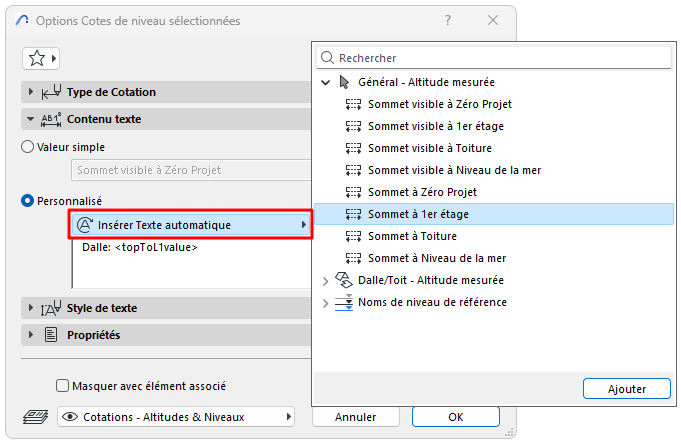Click the Archicad logo in title bar
The height and width of the screenshot is (444, 681).
click(x=22, y=20)
